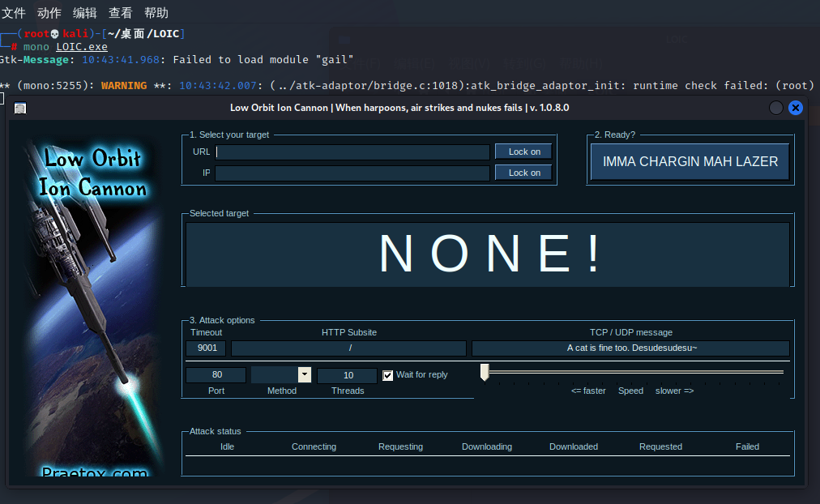
Task: Click LOIC.exe in the terminal command
Action: coord(82,46)
